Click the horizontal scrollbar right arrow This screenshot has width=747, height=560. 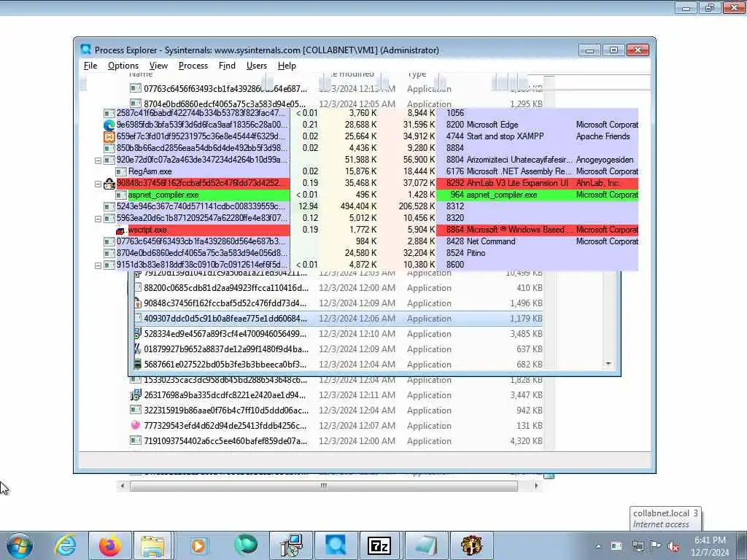536,486
